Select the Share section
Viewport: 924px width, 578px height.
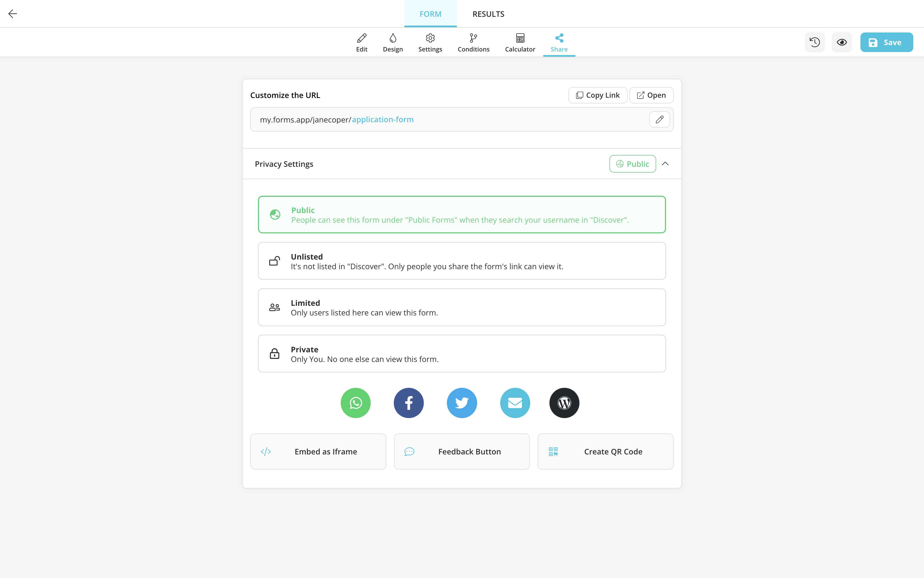click(559, 42)
